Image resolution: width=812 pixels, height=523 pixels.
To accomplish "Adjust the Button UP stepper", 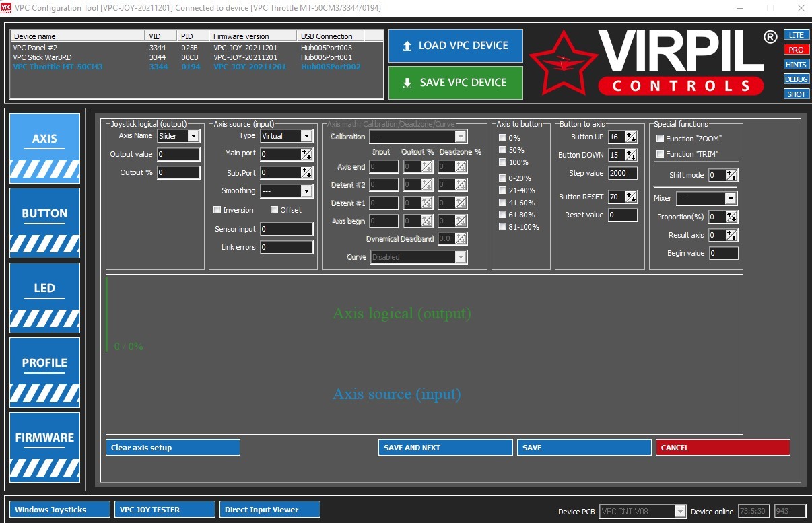I will pos(631,137).
